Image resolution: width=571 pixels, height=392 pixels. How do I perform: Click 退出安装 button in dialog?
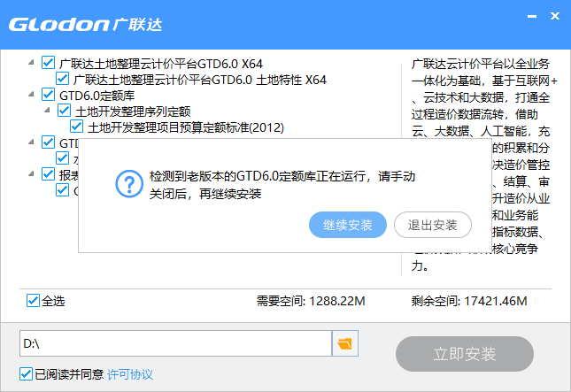[433, 225]
